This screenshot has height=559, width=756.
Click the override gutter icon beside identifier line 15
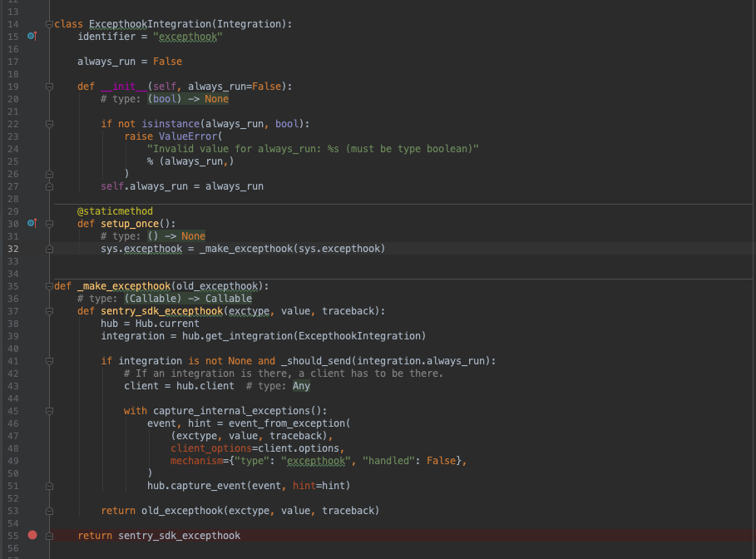[32, 36]
